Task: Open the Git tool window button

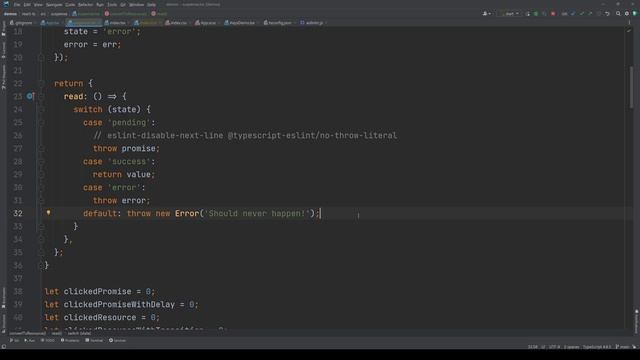Action: [x=15, y=340]
